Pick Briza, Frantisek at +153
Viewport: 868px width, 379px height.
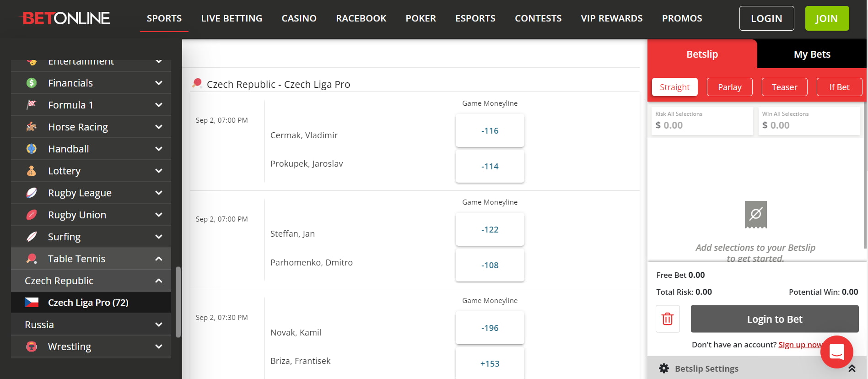point(490,363)
